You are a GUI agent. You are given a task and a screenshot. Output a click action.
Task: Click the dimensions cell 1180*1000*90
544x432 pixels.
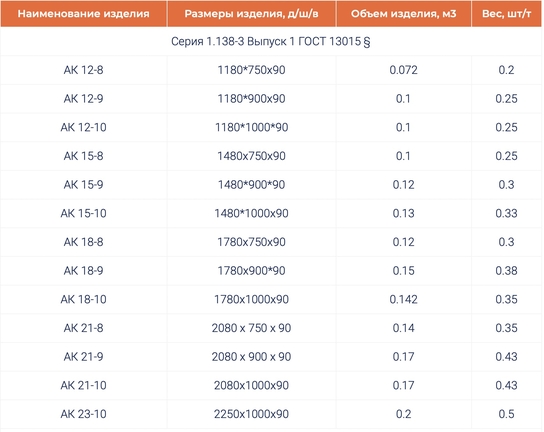coord(251,127)
